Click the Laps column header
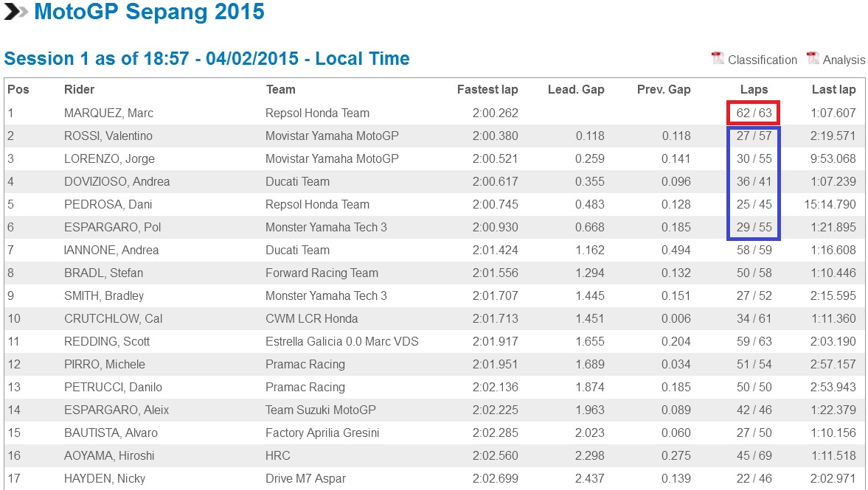This screenshot has height=490, width=868. pos(754,90)
